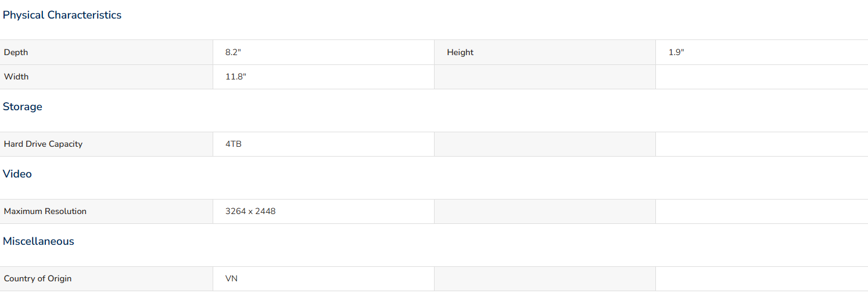Click the Video section heading
Screen dimensions: 868x297
point(17,174)
